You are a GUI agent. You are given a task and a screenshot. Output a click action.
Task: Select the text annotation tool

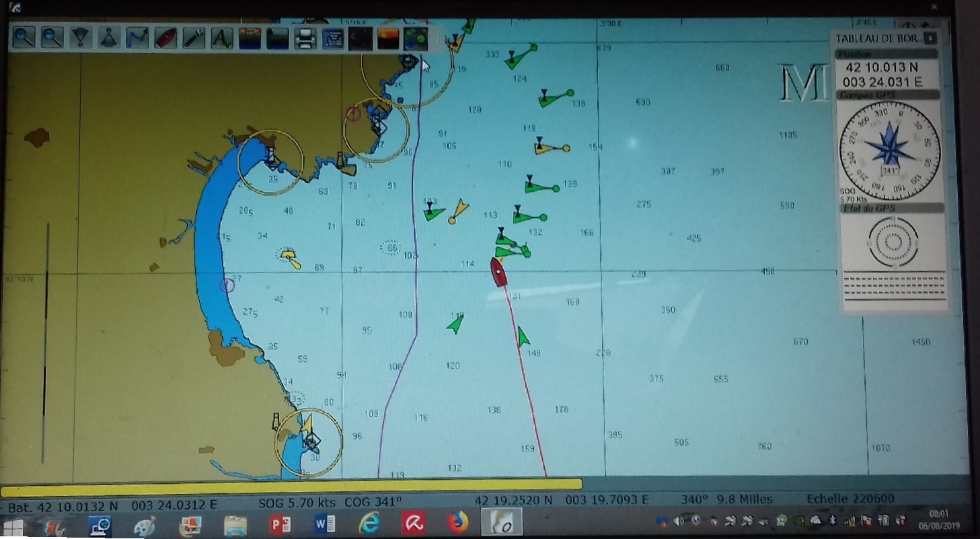click(x=221, y=38)
